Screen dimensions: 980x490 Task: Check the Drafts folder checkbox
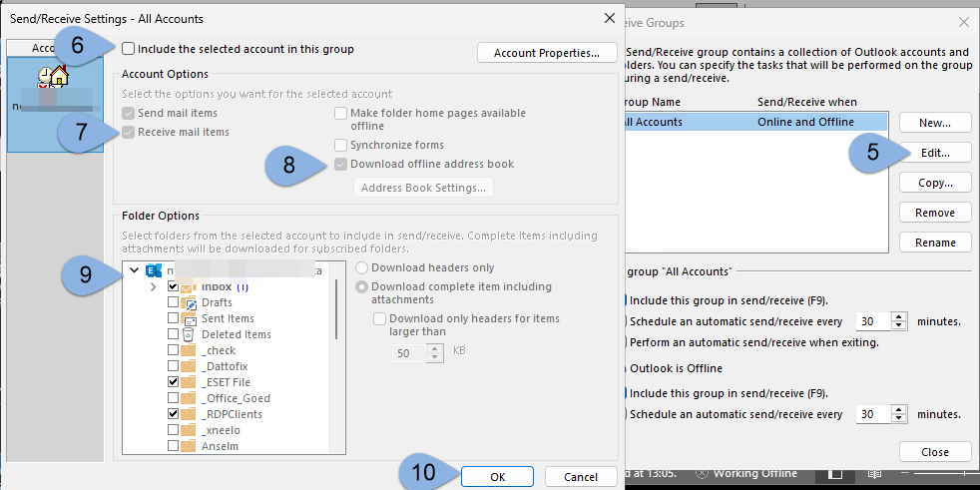(x=173, y=302)
